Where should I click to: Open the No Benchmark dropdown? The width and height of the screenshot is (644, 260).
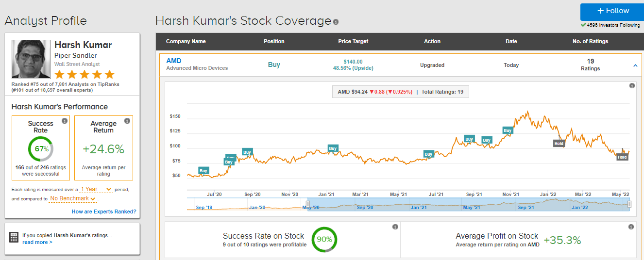click(x=72, y=198)
